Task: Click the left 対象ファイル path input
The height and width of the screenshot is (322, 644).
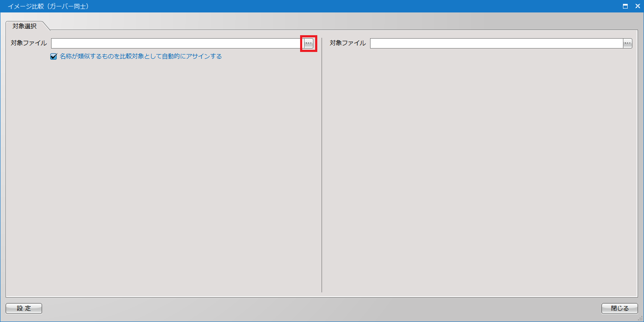Action: pos(177,43)
